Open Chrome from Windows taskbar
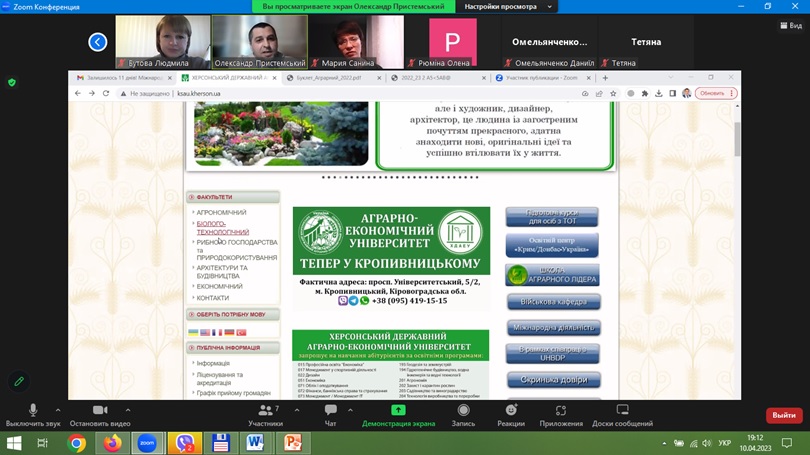The height and width of the screenshot is (455, 810). pos(76,443)
